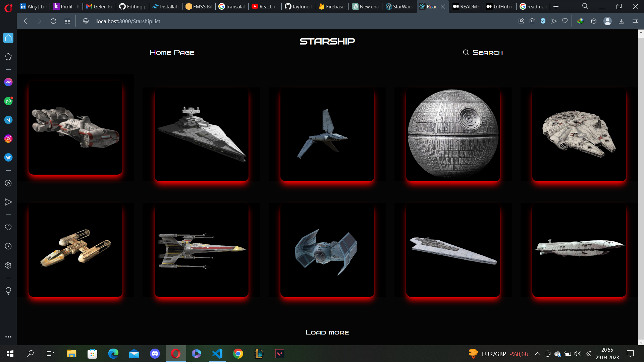Open Messenger in the Opera sidebar

[x=8, y=82]
